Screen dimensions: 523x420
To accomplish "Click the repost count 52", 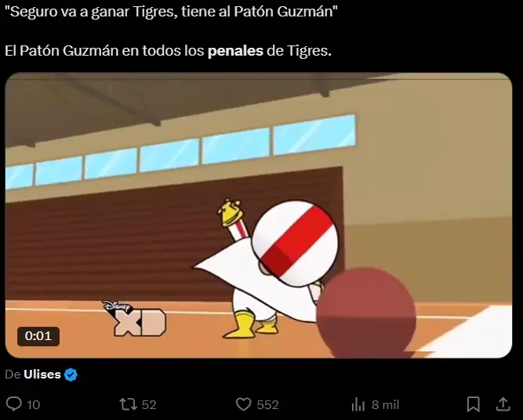I will click(x=149, y=404).
